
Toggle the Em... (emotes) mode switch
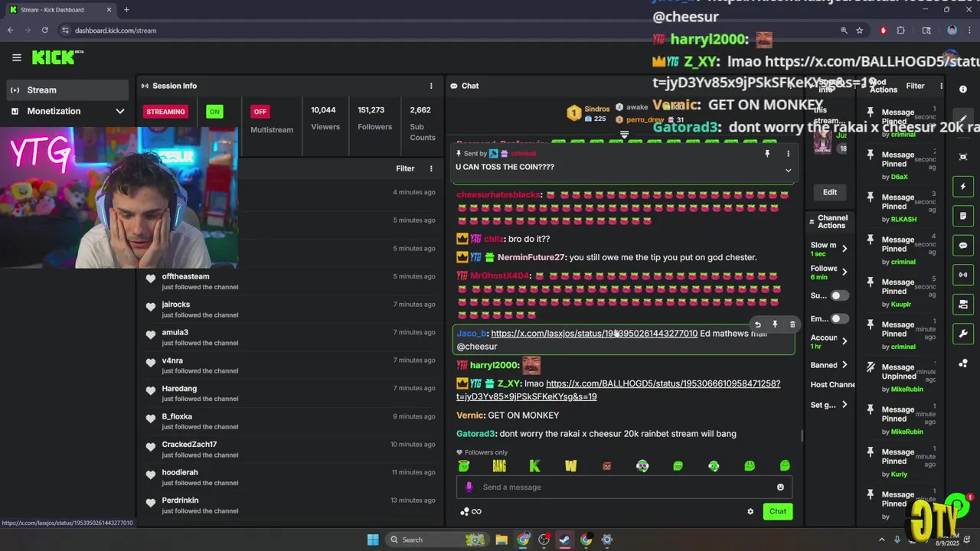[x=840, y=318]
